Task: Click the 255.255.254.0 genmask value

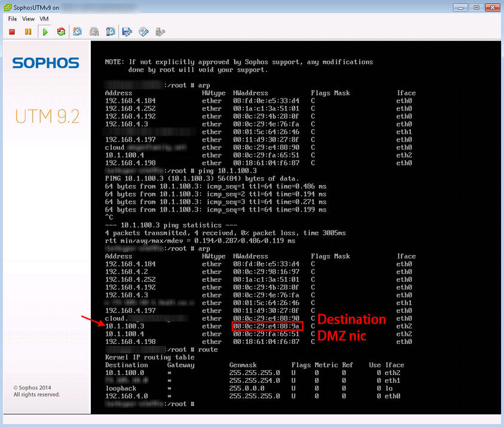Action: pyautogui.click(x=254, y=380)
